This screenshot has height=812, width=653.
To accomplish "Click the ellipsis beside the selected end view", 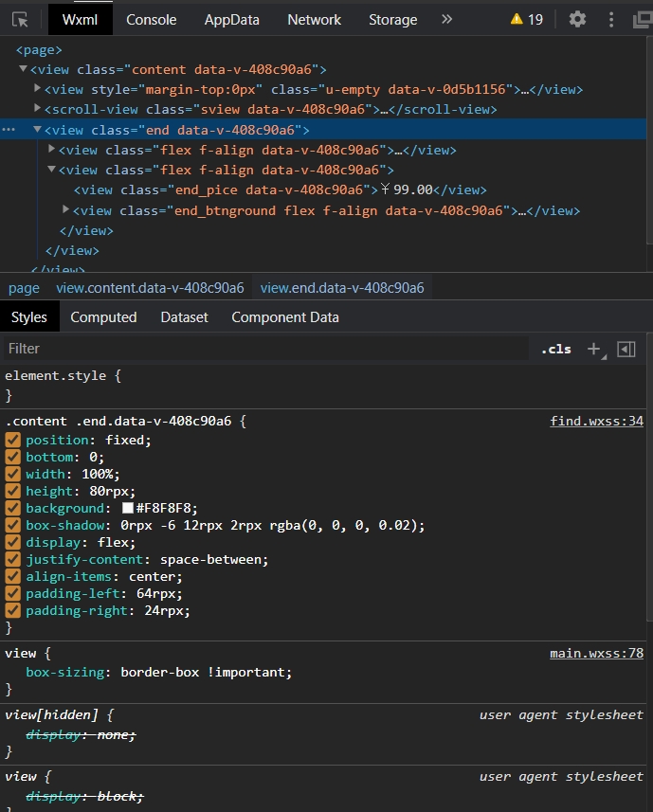I will 9,130.
